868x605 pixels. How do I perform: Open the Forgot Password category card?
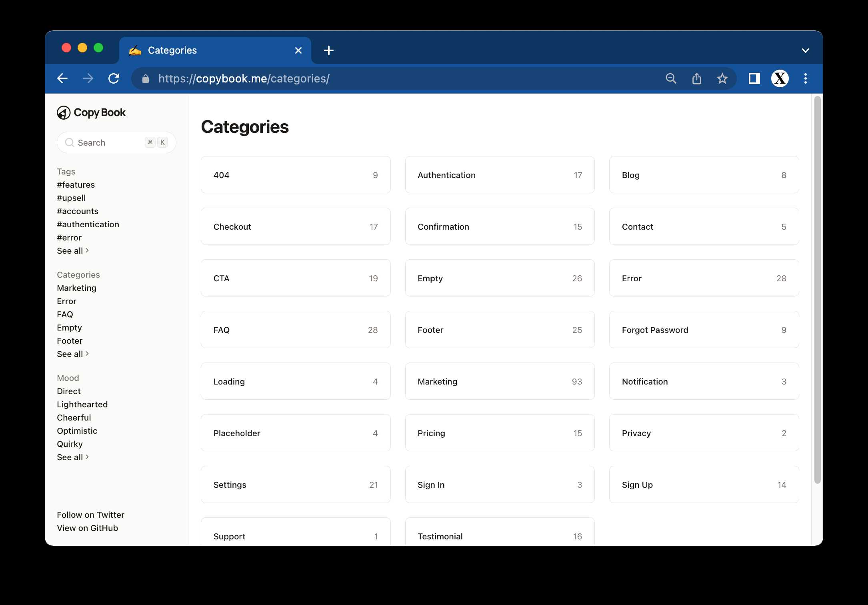coord(704,330)
